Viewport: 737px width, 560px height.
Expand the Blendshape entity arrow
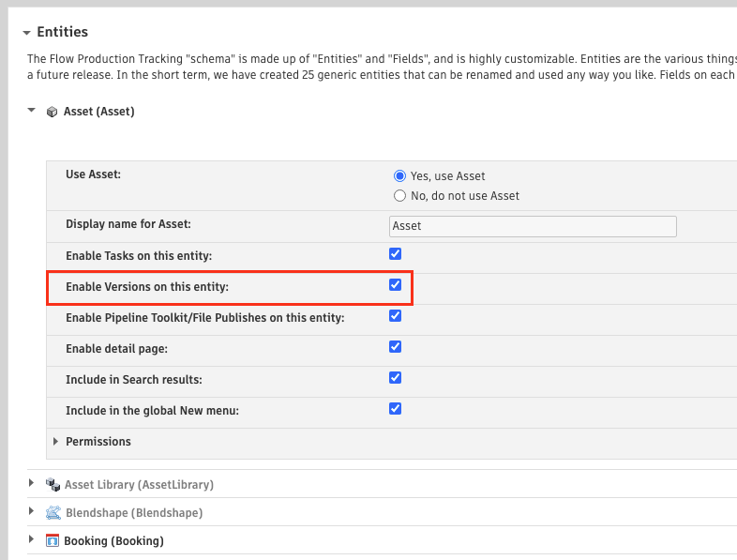tap(32, 512)
